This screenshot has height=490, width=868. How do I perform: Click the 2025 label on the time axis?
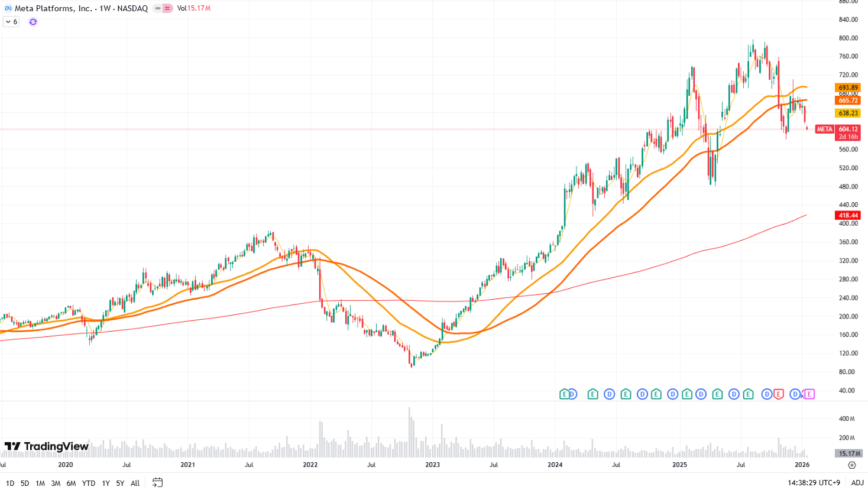point(679,465)
